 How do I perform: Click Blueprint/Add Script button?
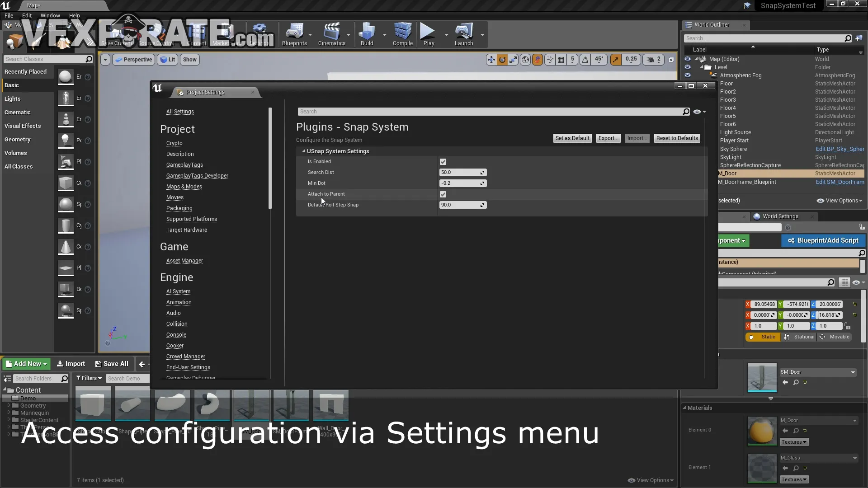click(823, 241)
